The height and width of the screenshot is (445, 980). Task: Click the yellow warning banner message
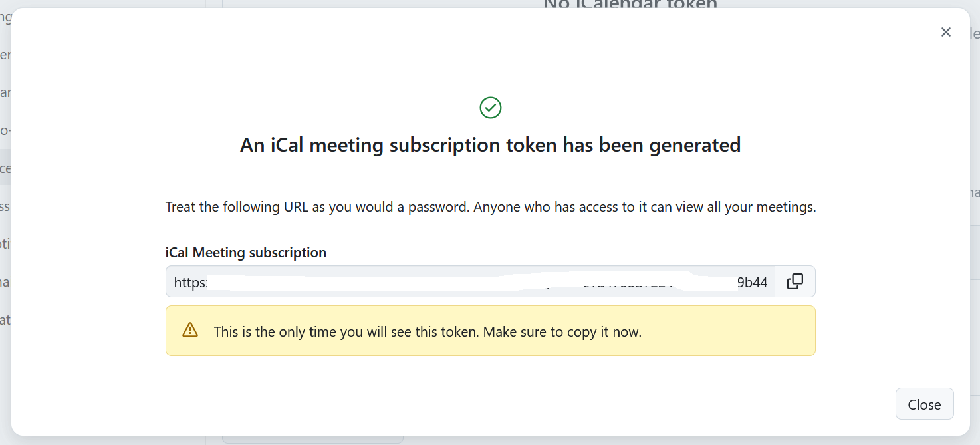click(x=426, y=331)
